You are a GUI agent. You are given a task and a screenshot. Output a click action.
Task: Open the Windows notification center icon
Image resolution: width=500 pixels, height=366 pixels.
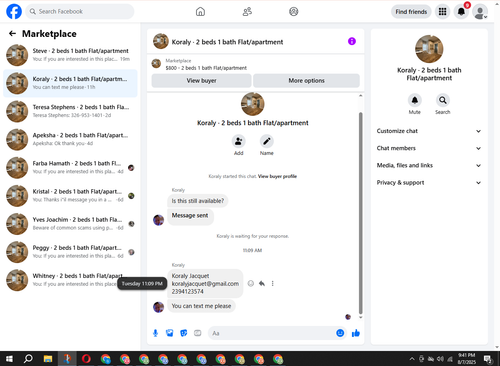(488, 359)
